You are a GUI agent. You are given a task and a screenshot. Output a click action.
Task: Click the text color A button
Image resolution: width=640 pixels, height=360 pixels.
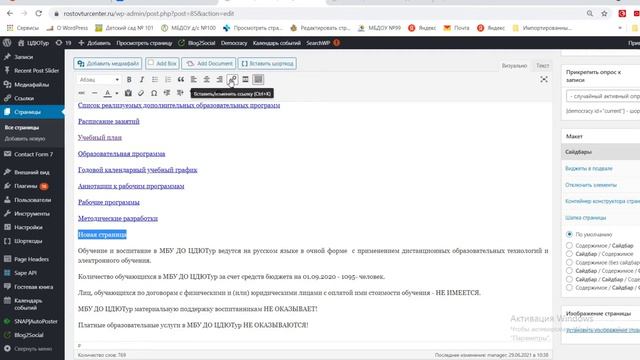point(107,93)
